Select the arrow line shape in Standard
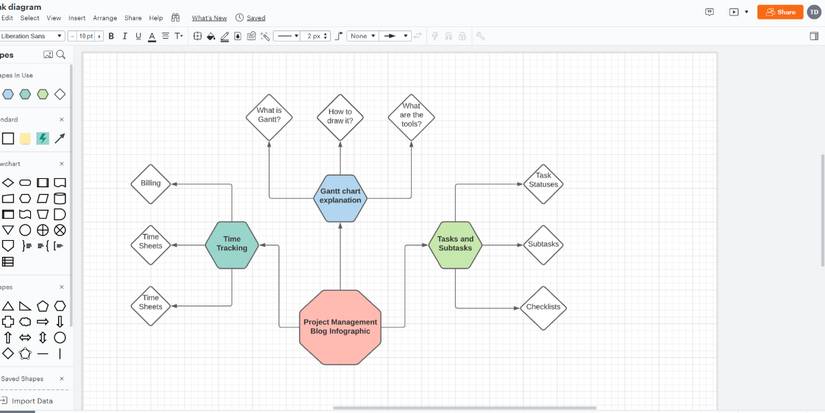825x413 pixels. coord(60,139)
